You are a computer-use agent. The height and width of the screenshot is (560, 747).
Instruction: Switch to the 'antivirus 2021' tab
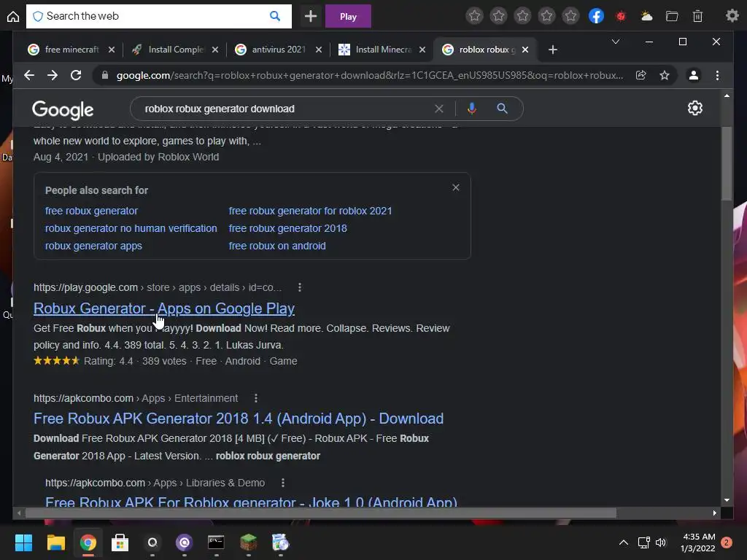coord(279,50)
